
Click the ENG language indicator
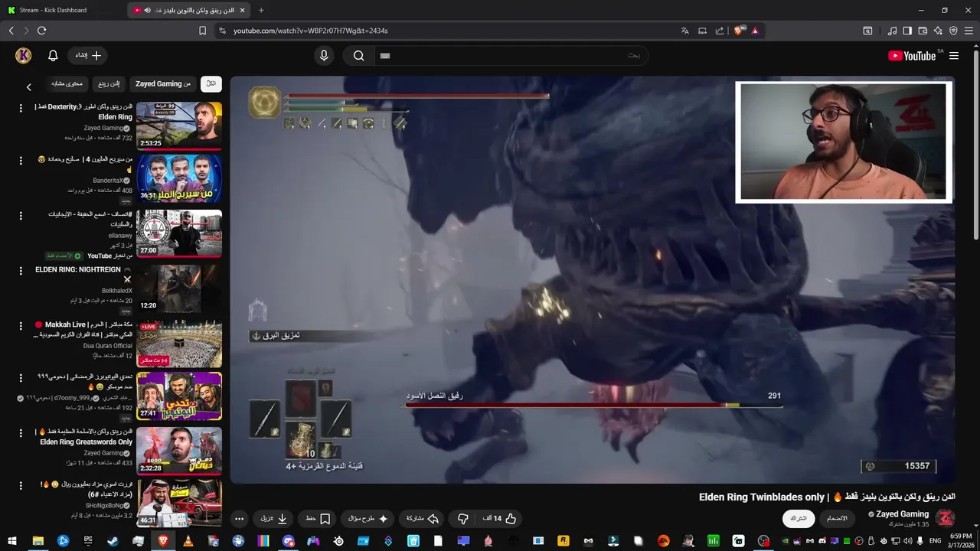pyautogui.click(x=936, y=541)
